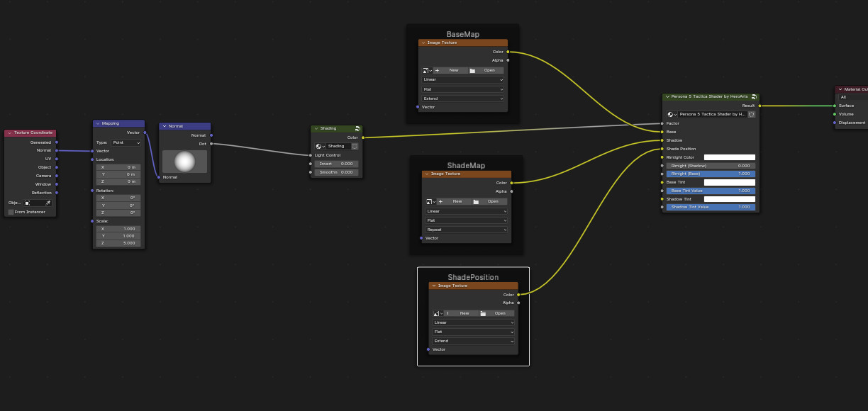Click the eyedropper icon in Texture Coordinate node
The height and width of the screenshot is (411, 868).
click(48, 203)
